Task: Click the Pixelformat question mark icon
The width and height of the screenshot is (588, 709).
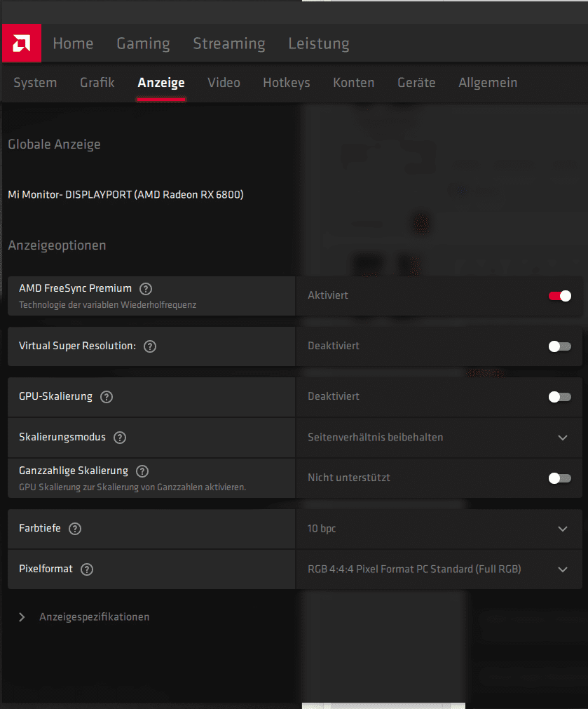Action: (87, 569)
